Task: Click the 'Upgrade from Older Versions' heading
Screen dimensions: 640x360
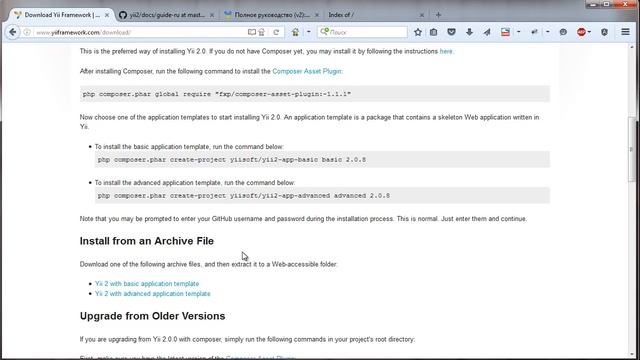Action: tap(152, 316)
